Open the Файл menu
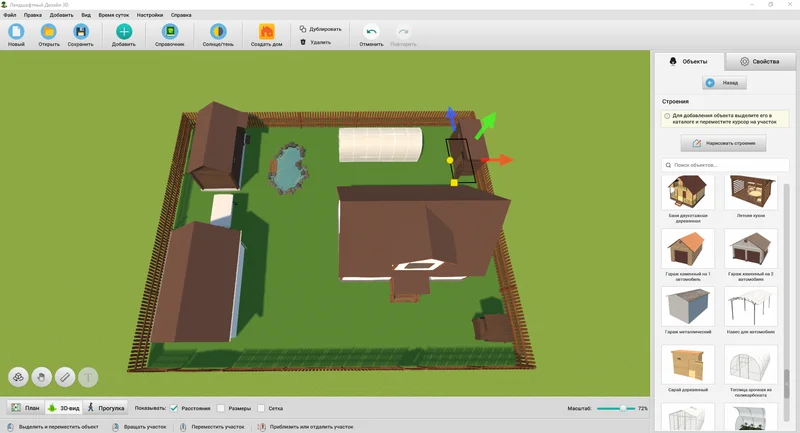 10,15
